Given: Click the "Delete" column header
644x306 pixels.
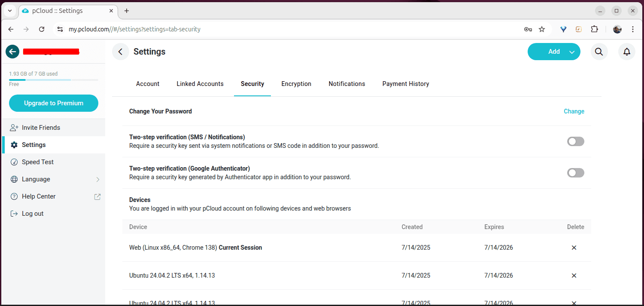Looking at the screenshot, I should 576,227.
